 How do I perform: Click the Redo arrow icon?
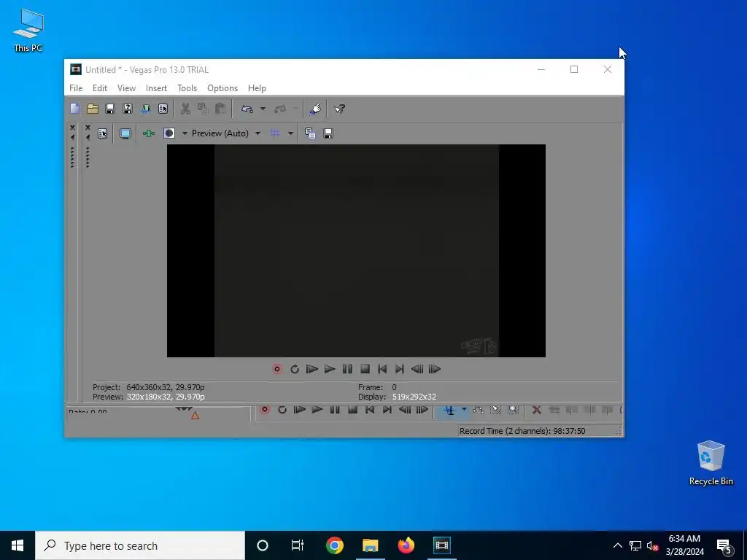[279, 109]
